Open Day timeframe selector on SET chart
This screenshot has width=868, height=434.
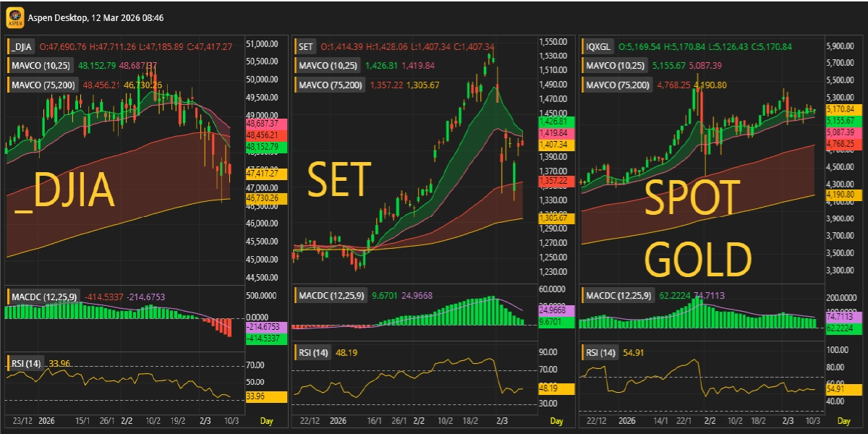(x=556, y=420)
